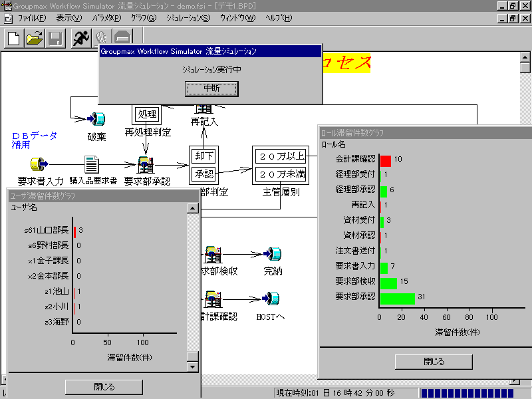Click the Save floppy disk toolbar icon
The height and width of the screenshot is (399, 532).
coord(55,38)
